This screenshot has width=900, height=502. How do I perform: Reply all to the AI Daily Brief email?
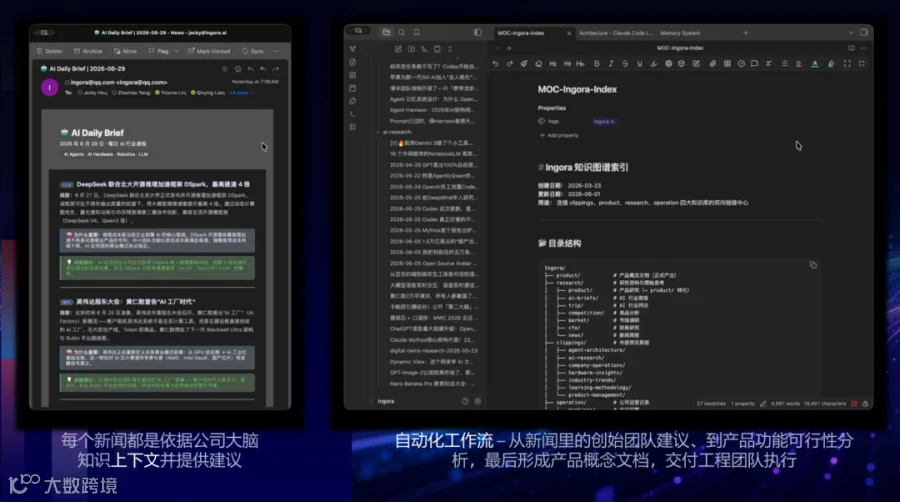[263, 69]
